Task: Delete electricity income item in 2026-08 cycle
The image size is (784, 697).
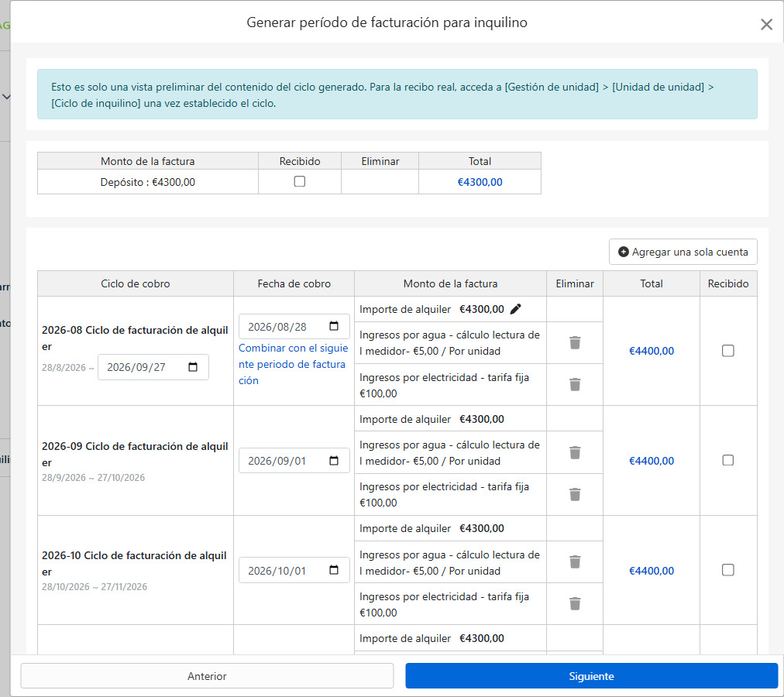Action: (x=575, y=384)
